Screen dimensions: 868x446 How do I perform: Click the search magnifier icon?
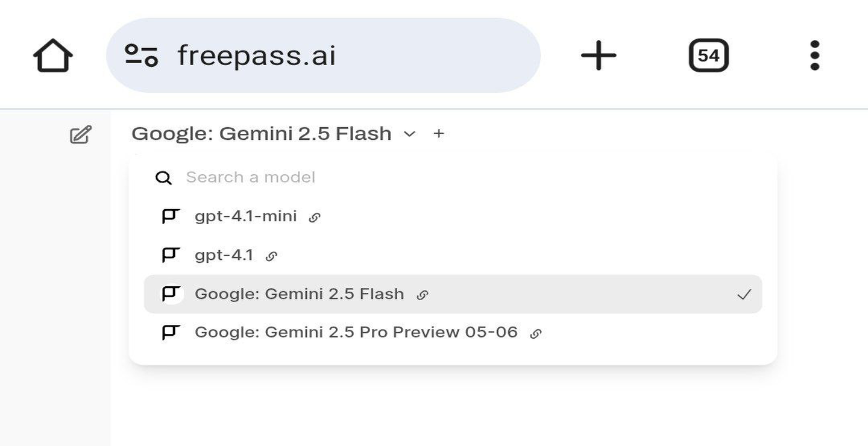pos(163,178)
